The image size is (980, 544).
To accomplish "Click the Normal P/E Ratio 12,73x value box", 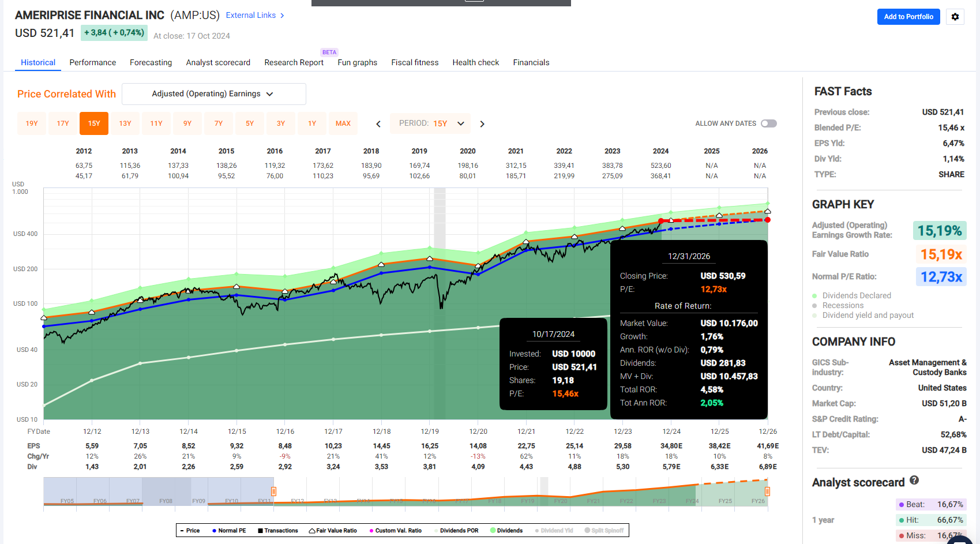I will tap(941, 277).
